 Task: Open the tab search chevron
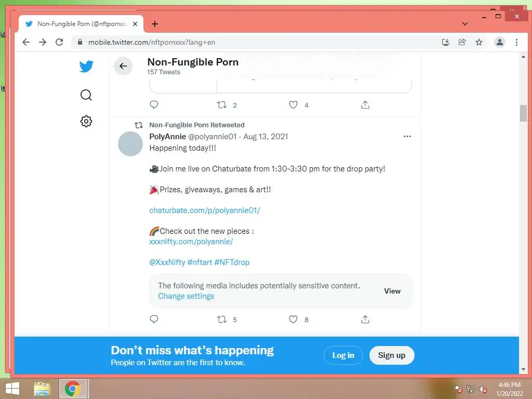pos(465,24)
